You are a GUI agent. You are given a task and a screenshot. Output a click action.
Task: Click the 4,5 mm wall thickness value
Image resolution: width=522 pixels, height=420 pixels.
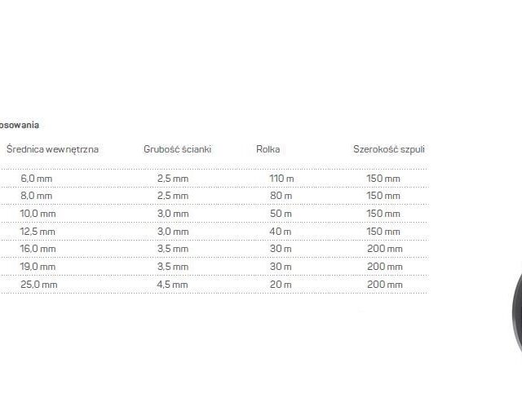172,285
